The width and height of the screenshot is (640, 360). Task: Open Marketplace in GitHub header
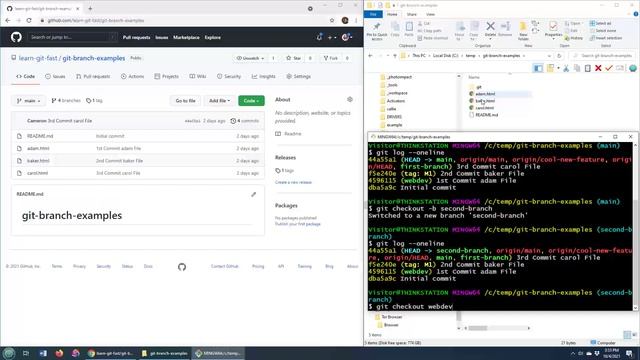pyautogui.click(x=186, y=38)
